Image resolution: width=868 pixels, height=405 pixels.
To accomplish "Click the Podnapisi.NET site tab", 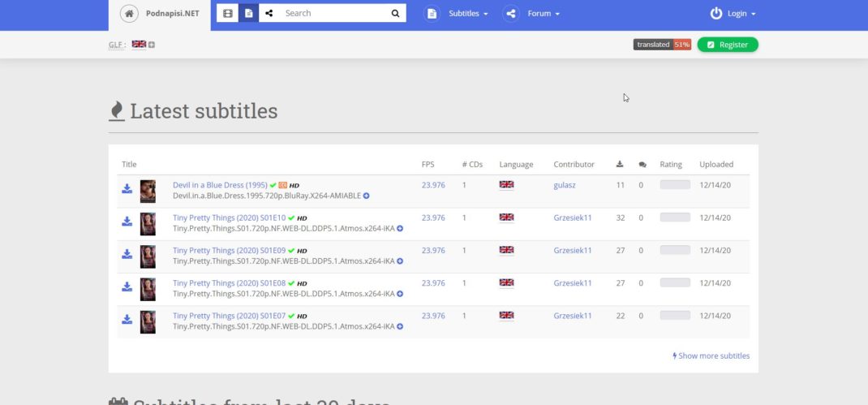I will [x=160, y=15].
